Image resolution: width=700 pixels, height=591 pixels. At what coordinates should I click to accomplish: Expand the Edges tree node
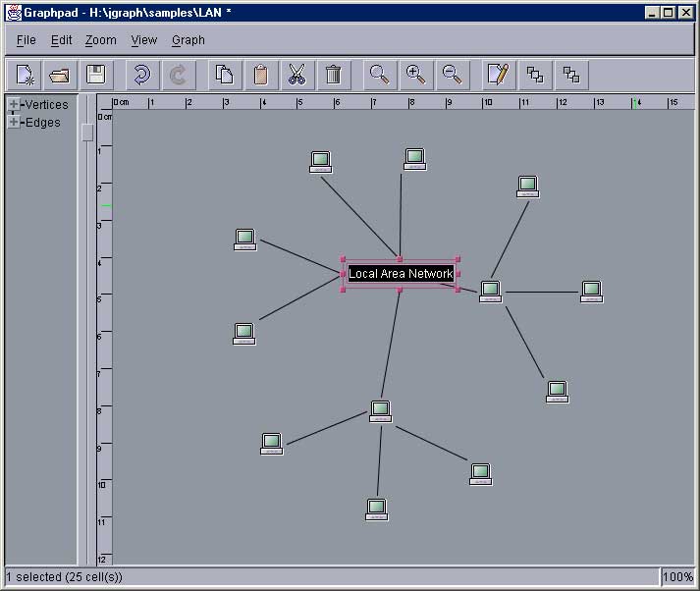click(x=14, y=123)
